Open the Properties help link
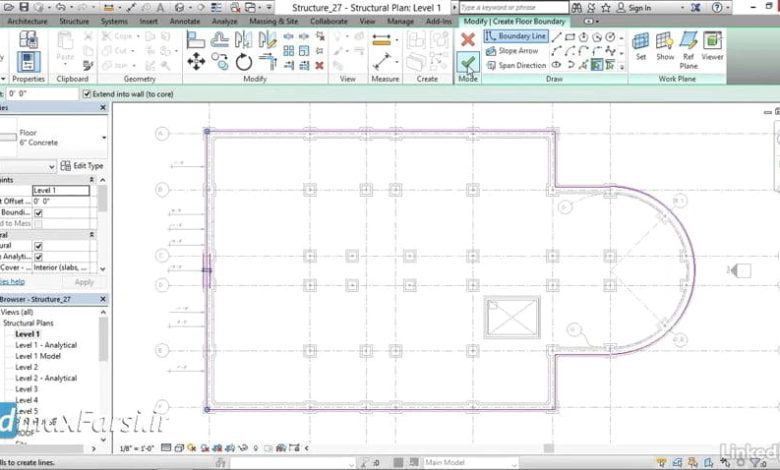 coord(12,282)
